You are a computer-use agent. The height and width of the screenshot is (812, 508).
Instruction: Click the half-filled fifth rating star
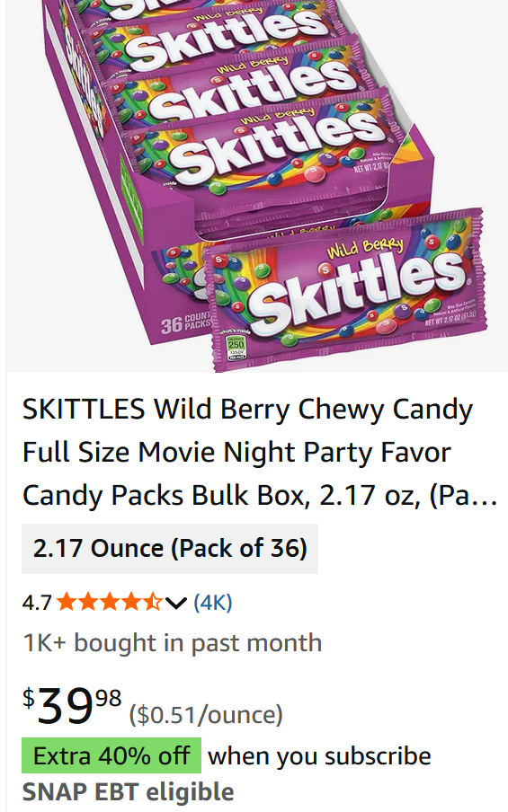click(x=153, y=603)
